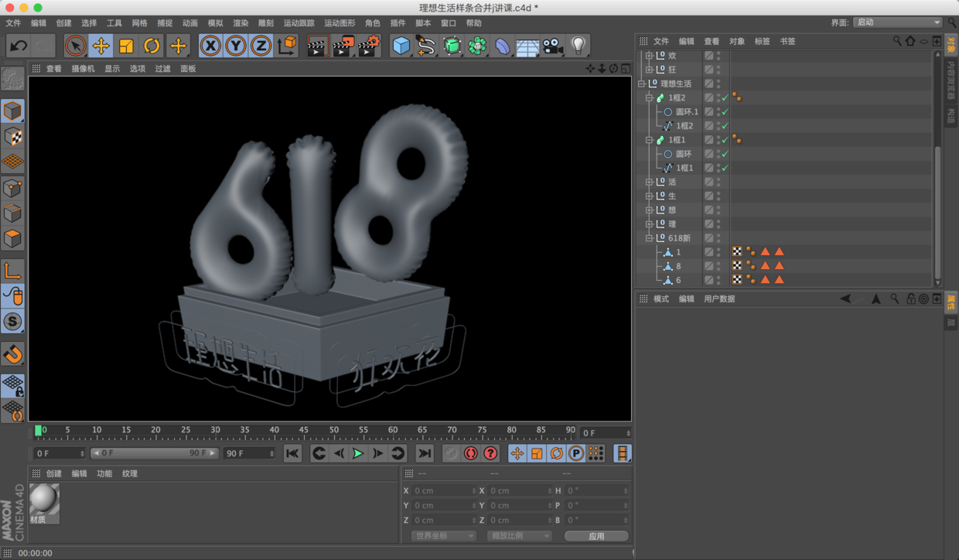Collapse the 理想生活 group
Viewport: 959px width, 560px height.
(x=641, y=84)
